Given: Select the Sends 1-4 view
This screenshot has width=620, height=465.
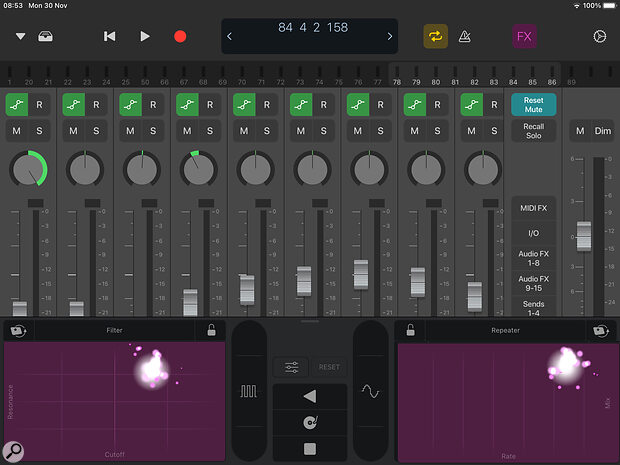Looking at the screenshot, I should pos(533,308).
